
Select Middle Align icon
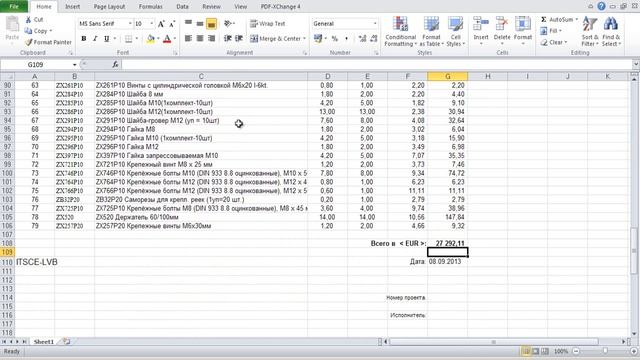[x=200, y=23]
